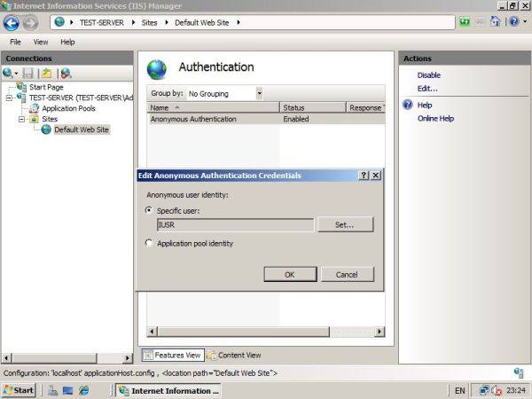The height and width of the screenshot is (399, 532).
Task: Select the Application pool identity radio button
Action: 149,243
